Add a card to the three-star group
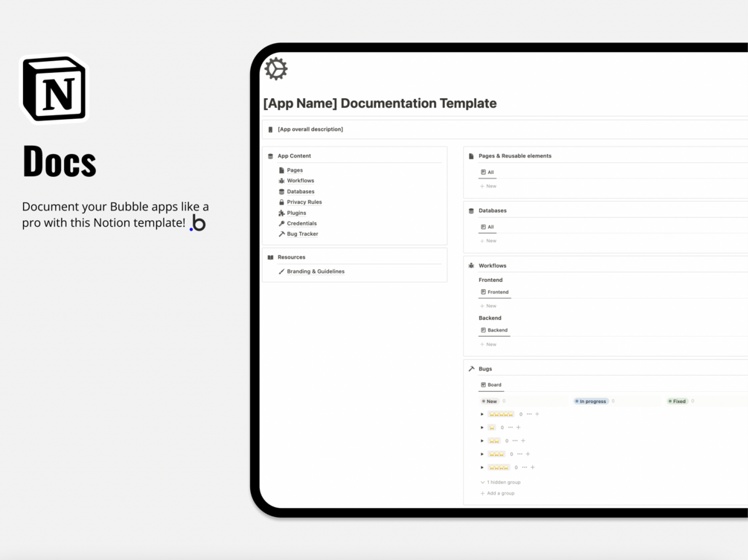 point(528,454)
